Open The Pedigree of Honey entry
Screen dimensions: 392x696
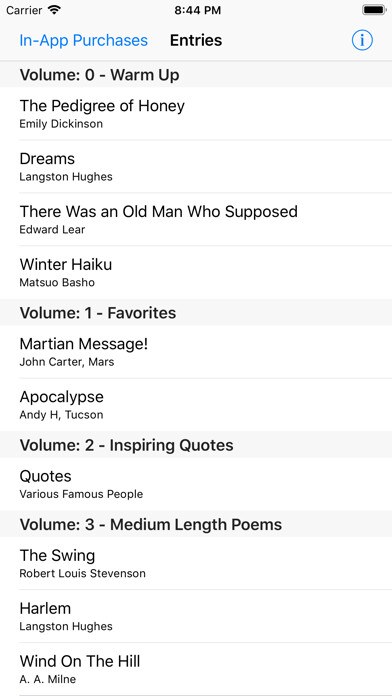196,114
